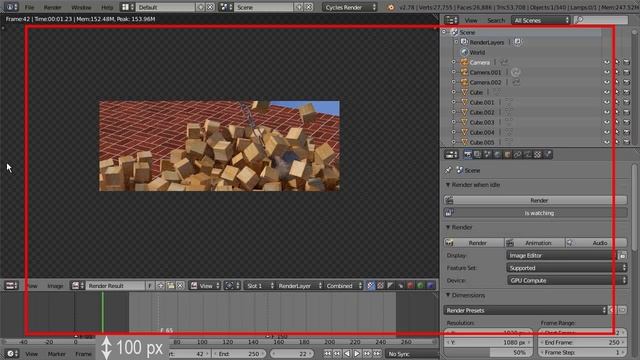Open the outliner editor type selector
This screenshot has height=360, width=640.
[451, 20]
